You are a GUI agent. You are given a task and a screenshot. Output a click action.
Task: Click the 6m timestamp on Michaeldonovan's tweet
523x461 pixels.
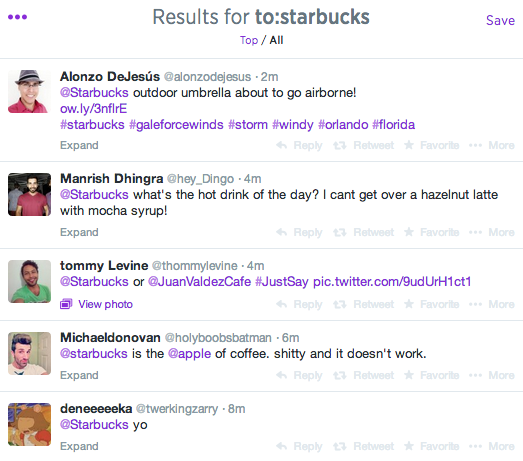(290, 338)
